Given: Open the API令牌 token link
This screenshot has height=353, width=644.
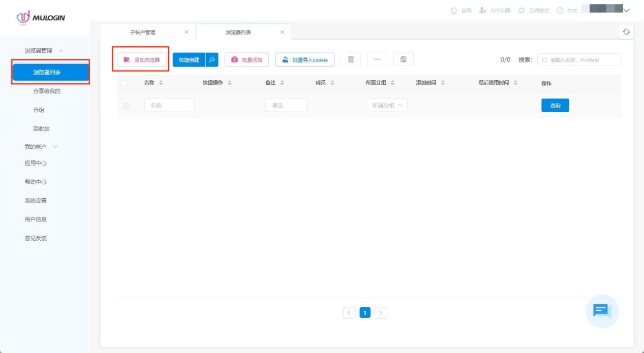Looking at the screenshot, I should (495, 10).
